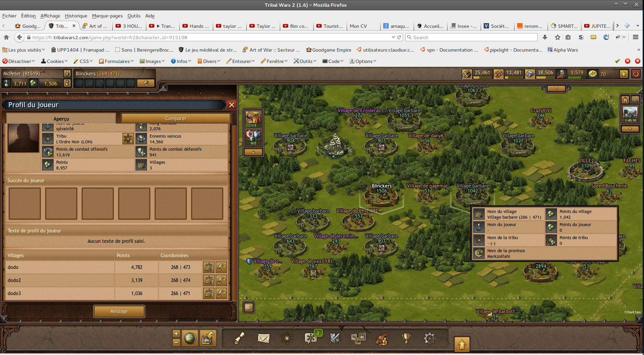Viewport: 644px width, 355px height.
Task: Click the gold crown coin icon
Action: [593, 74]
